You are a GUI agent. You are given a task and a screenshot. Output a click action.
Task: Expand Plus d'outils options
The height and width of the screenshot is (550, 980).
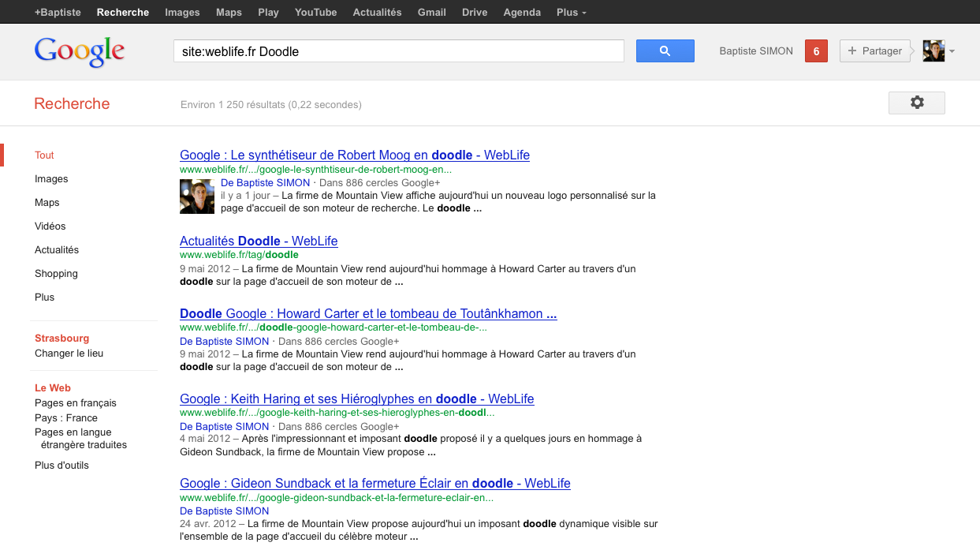(61, 466)
